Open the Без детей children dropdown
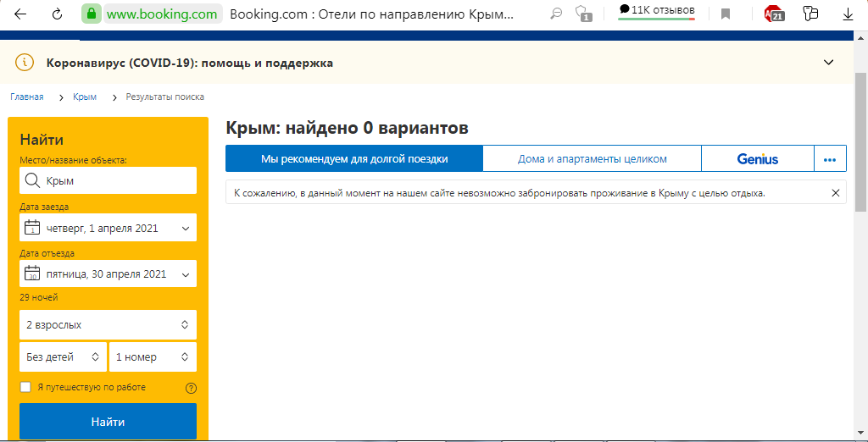 pos(63,356)
